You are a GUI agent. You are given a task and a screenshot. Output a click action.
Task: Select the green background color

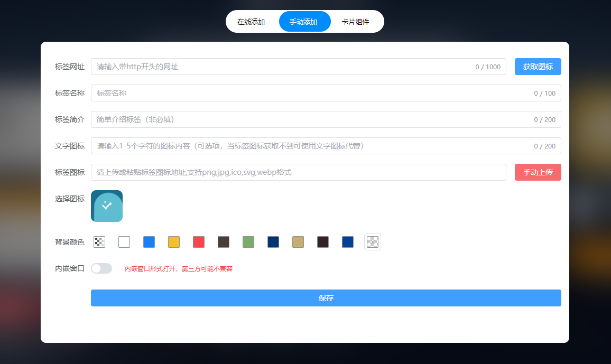coord(248,241)
